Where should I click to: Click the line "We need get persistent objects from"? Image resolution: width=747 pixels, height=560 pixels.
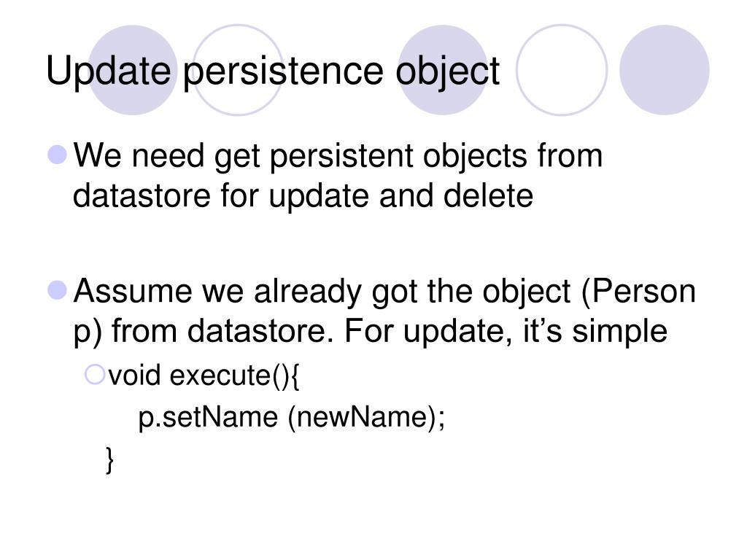click(x=338, y=156)
